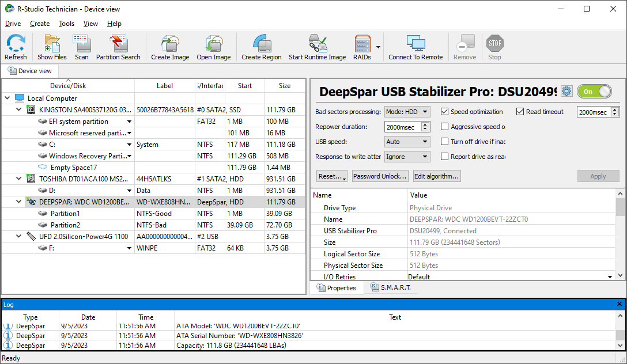Viewport: 627px width, 364px height.
Task: Open the Help menu
Action: tap(114, 24)
